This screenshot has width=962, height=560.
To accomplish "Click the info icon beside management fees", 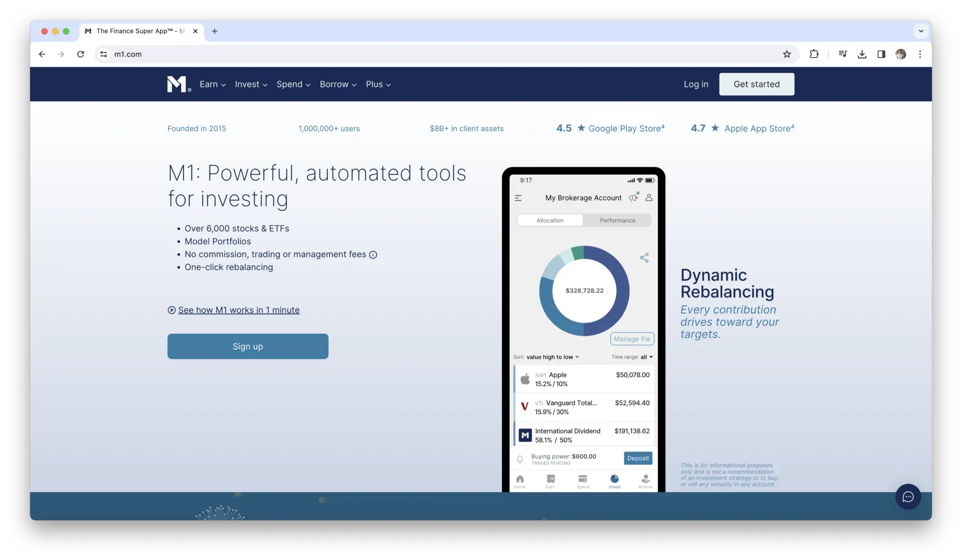I will coord(373,255).
